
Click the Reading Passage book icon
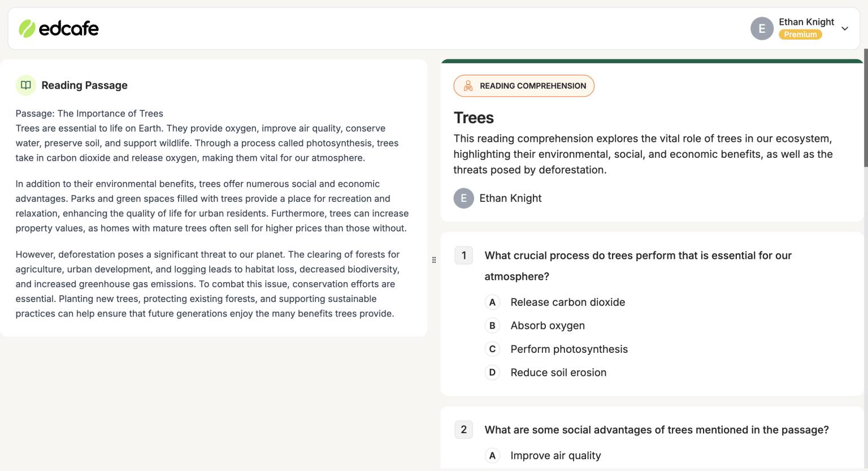(25, 84)
